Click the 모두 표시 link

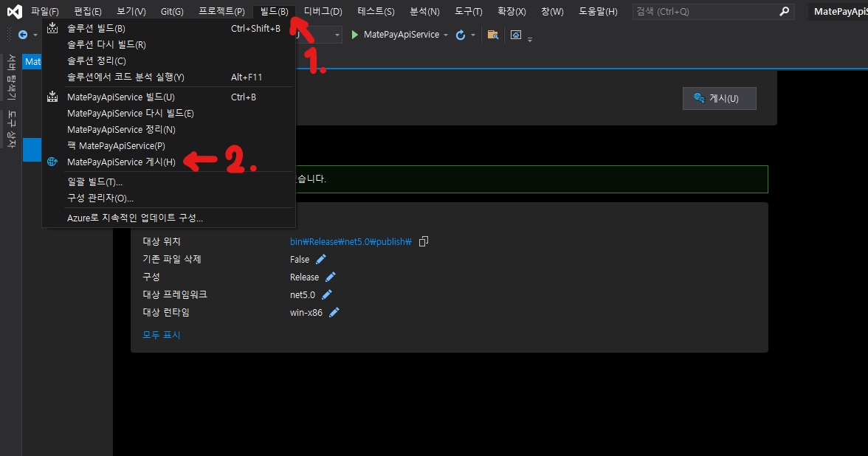pyautogui.click(x=161, y=335)
